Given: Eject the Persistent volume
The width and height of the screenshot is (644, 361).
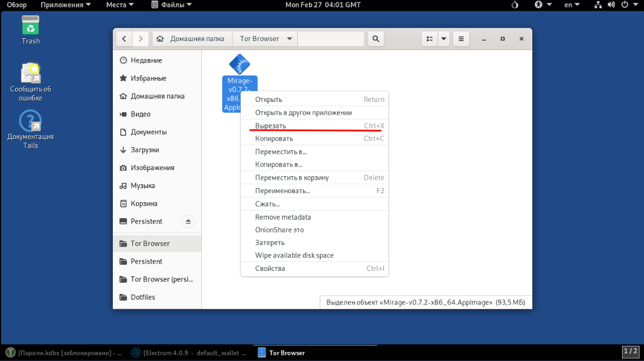Looking at the screenshot, I should tap(188, 221).
